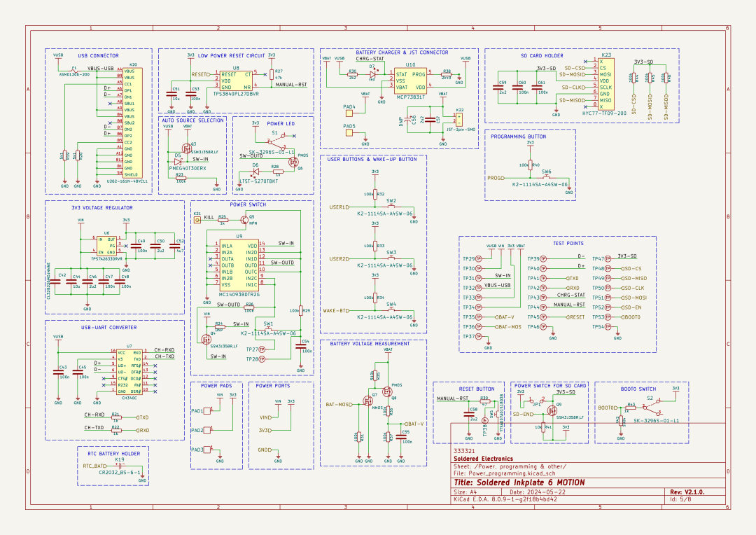Click the "File: Power_programming.kicad_sch" text

504,473
